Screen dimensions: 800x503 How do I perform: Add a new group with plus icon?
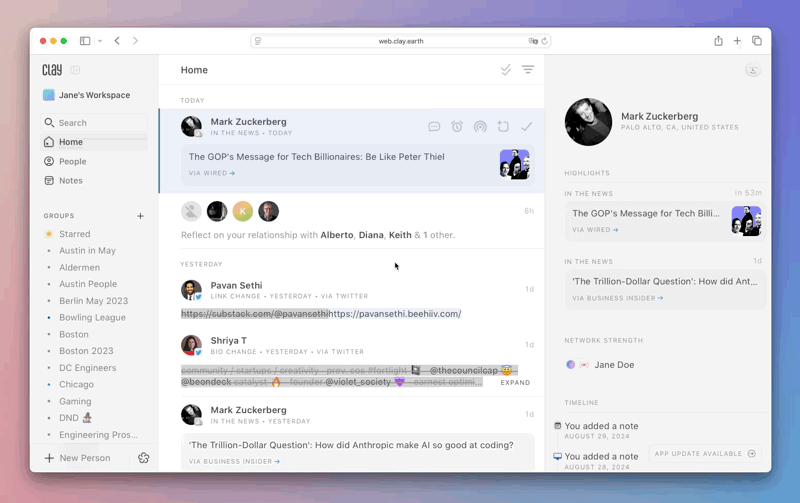(x=140, y=216)
